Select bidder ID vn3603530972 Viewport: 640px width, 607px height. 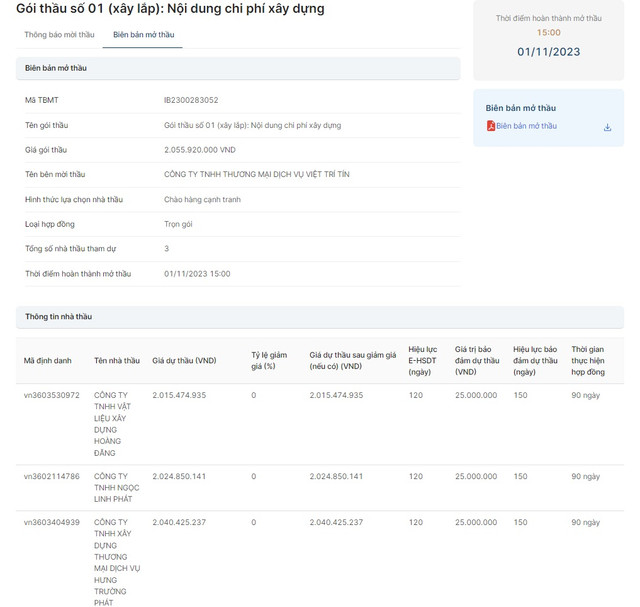coord(52,395)
